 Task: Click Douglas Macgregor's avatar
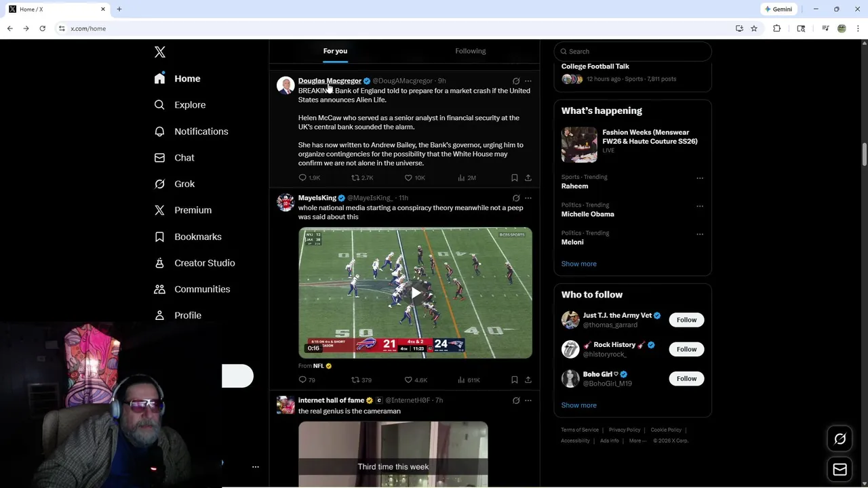click(285, 85)
